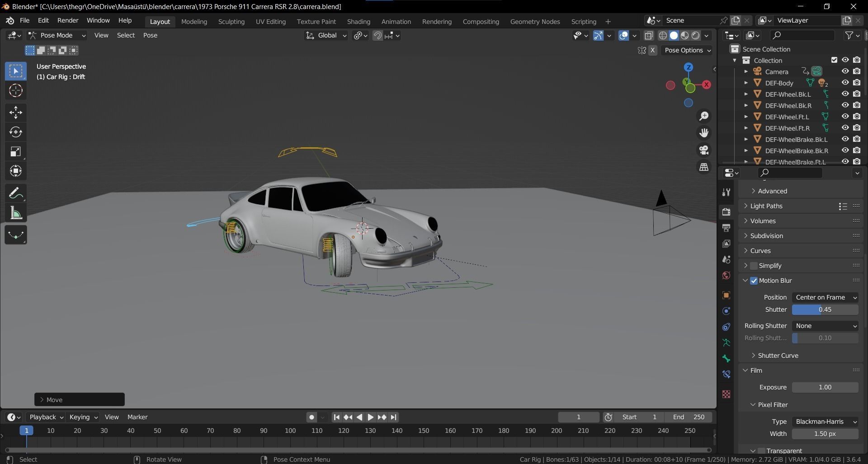Image resolution: width=868 pixels, height=464 pixels.
Task: Switch to the Modeling workspace tab
Action: [194, 22]
